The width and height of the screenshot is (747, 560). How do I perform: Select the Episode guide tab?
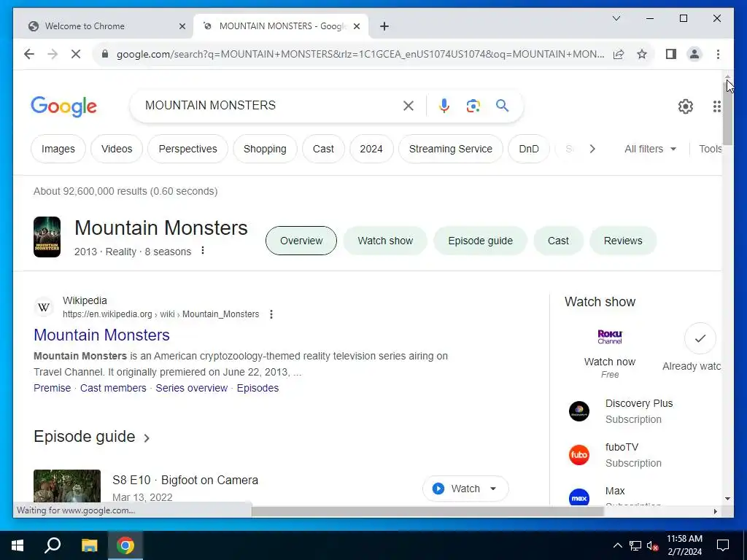point(480,241)
